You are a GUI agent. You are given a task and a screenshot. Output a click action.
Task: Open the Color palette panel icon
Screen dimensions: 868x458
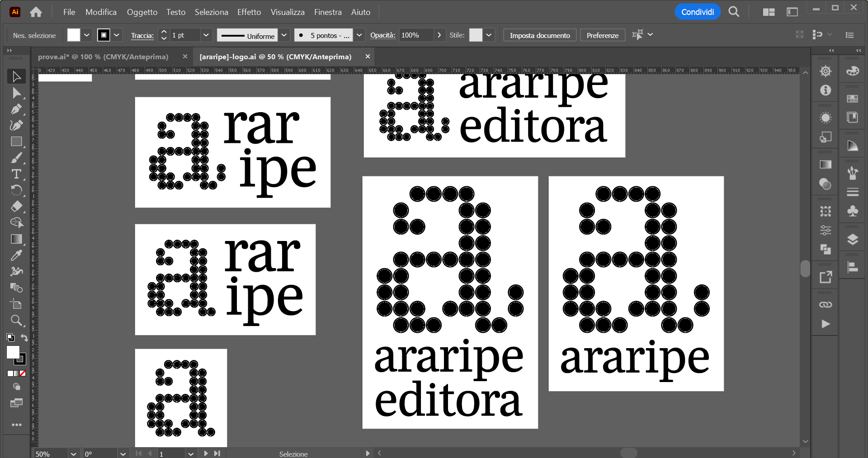(853, 71)
